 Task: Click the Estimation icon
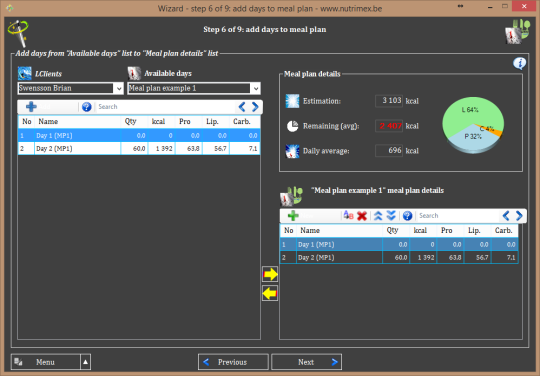coord(292,101)
